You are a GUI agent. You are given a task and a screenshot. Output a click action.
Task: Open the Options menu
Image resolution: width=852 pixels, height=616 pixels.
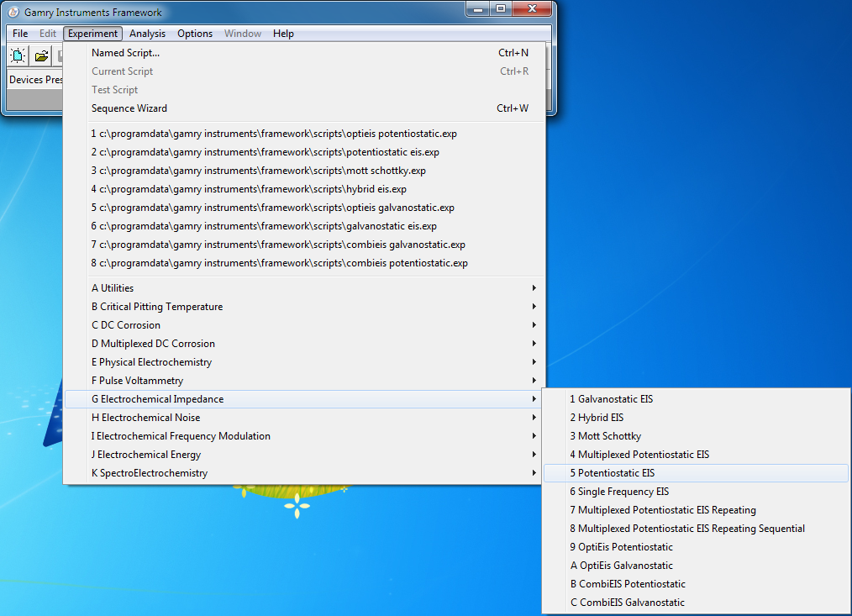195,33
